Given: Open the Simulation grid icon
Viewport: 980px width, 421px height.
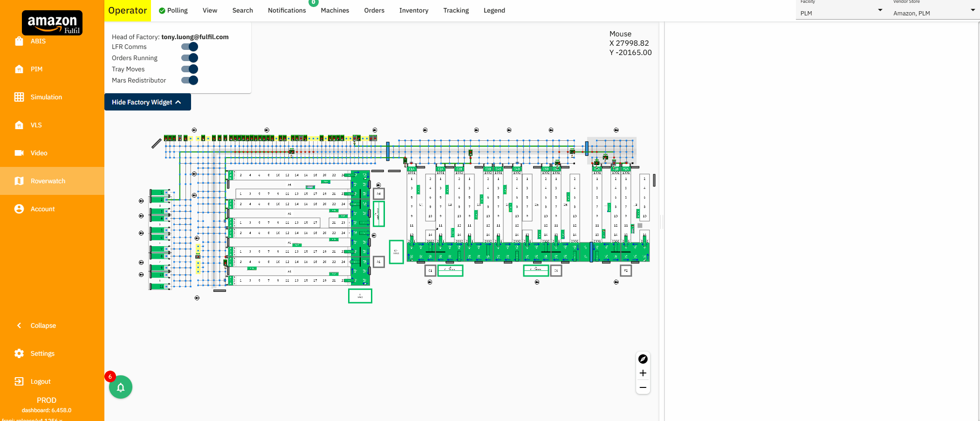Looking at the screenshot, I should click(19, 97).
